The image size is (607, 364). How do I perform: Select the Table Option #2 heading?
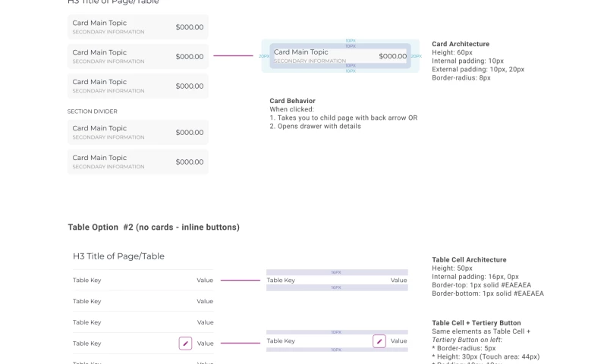(x=153, y=227)
